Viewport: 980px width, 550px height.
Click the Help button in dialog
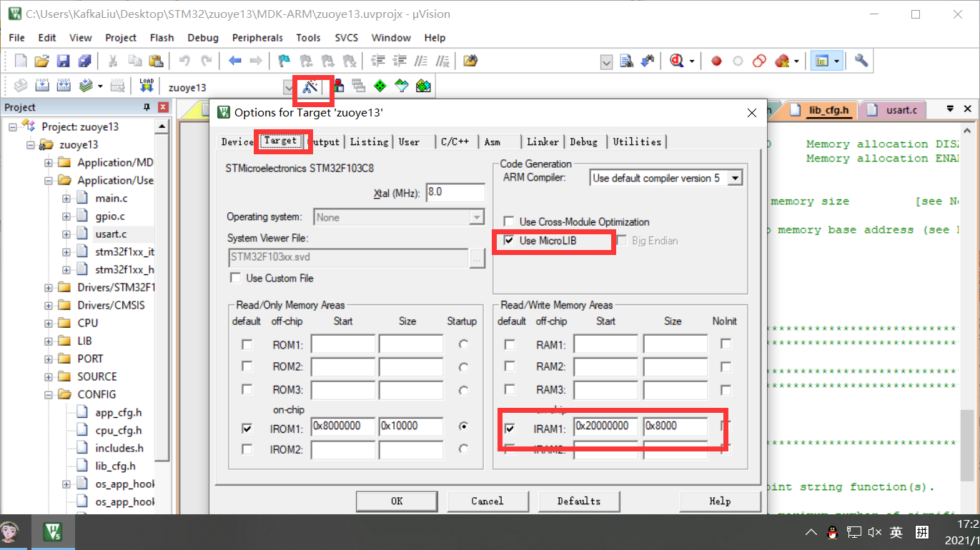coord(720,501)
